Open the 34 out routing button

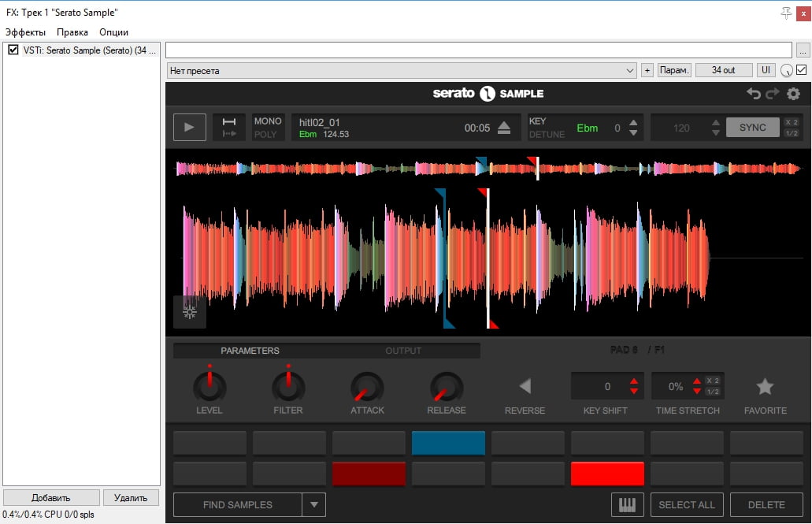723,70
